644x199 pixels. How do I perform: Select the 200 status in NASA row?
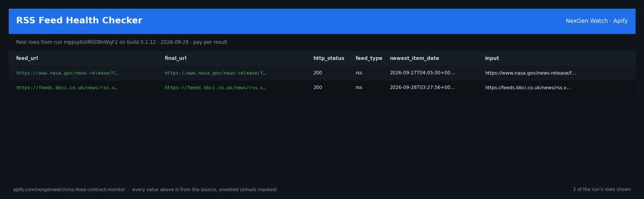coord(318,73)
